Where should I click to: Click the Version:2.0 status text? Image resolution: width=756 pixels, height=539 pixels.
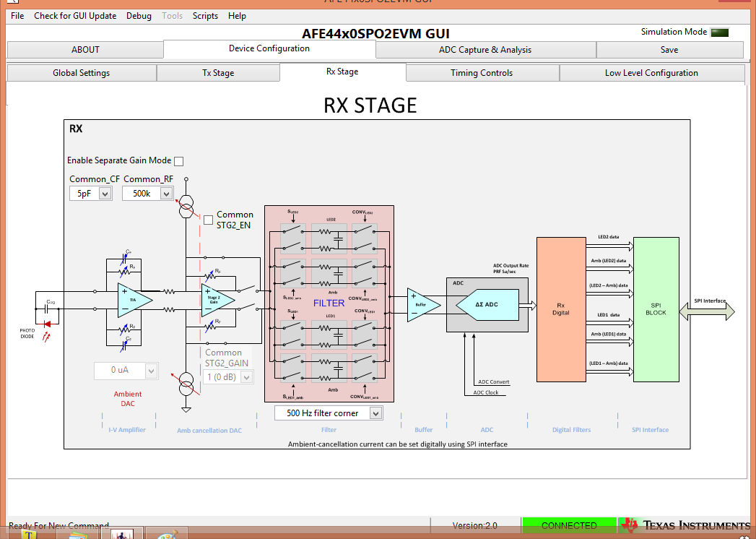point(475,525)
